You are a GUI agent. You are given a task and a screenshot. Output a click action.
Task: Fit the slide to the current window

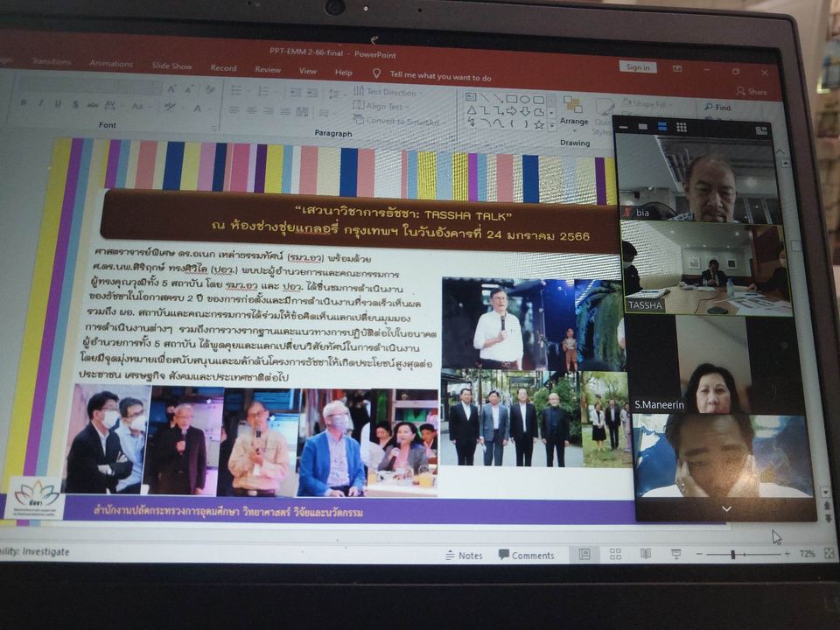coord(828,554)
